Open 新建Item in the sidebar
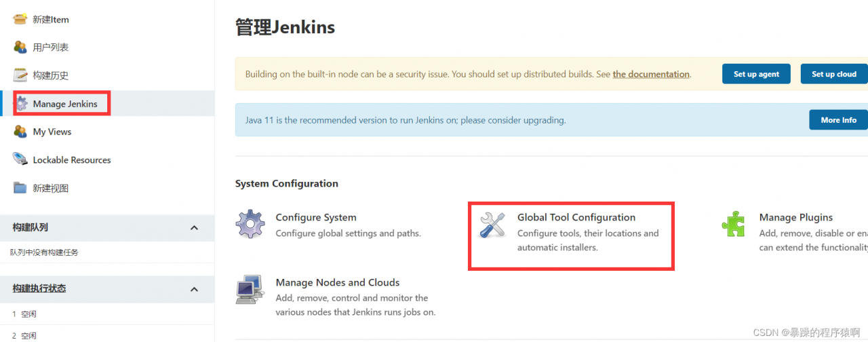This screenshot has width=868, height=342. 51,20
